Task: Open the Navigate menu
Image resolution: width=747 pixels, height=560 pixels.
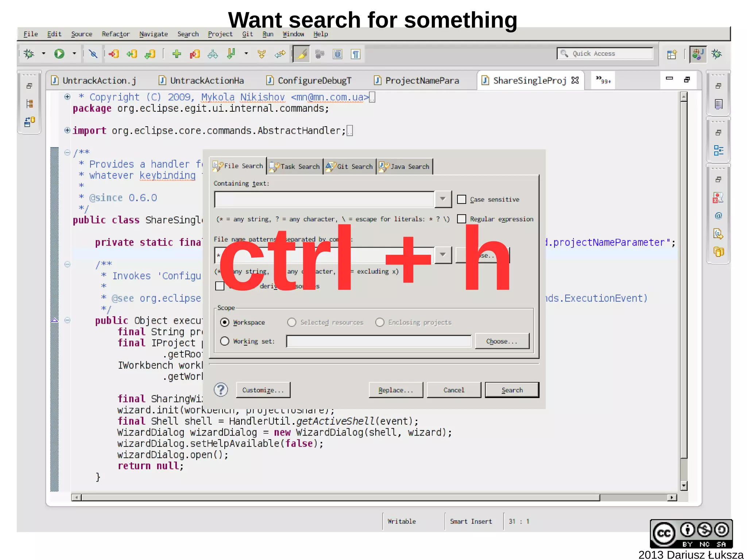Action: click(153, 34)
